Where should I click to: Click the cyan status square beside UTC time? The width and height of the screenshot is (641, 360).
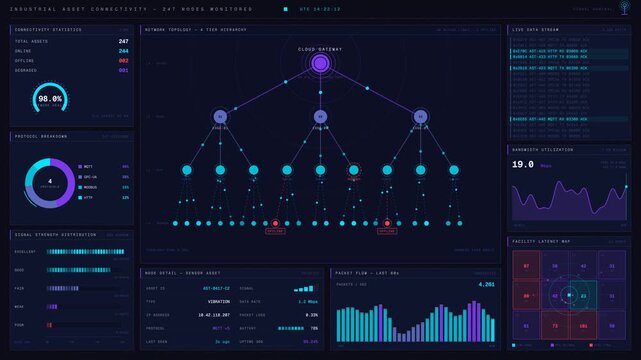(285, 9)
